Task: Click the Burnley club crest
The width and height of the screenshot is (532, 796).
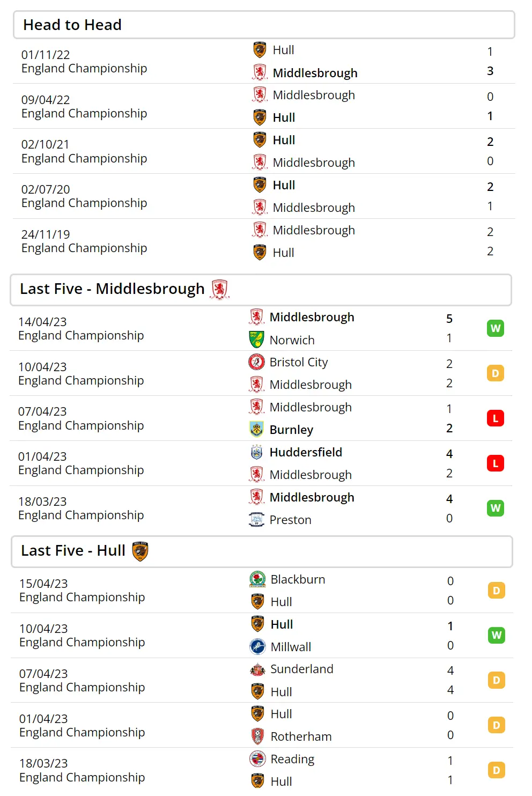Action: [256, 429]
